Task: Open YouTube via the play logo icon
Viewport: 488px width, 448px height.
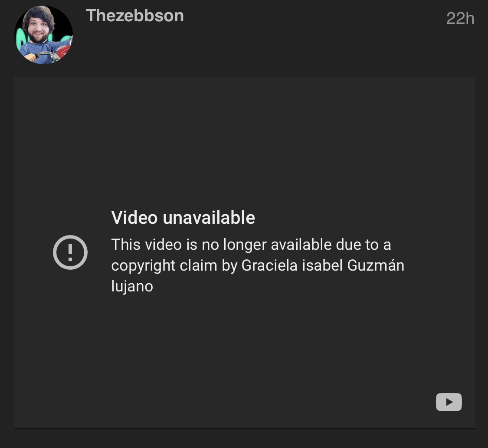Action: point(449,402)
